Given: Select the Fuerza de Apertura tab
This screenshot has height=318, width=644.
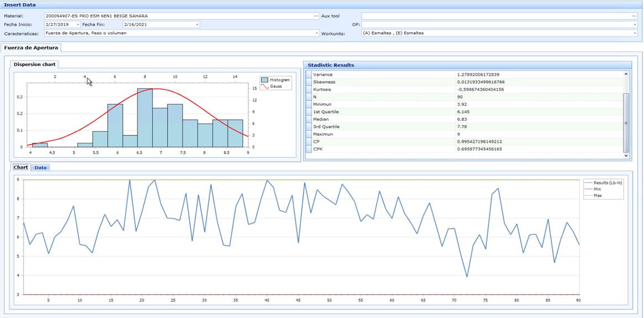Looking at the screenshot, I should (x=30, y=48).
